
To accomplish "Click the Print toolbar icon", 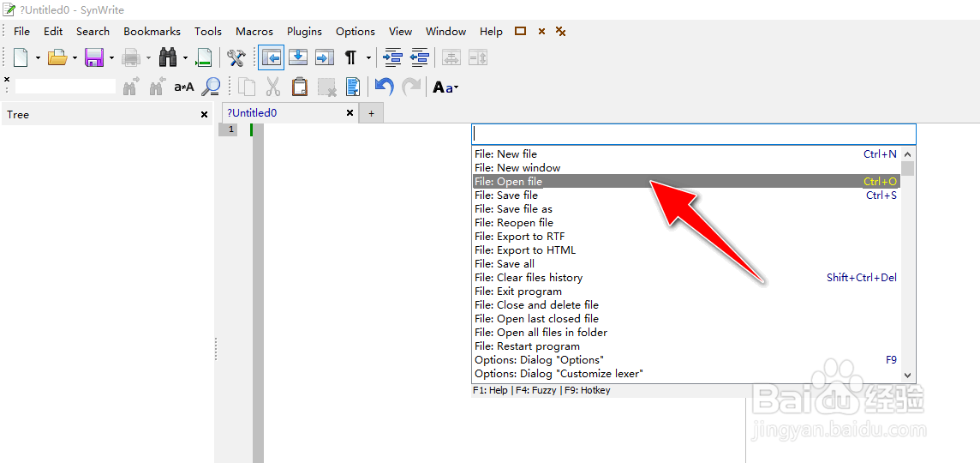I will coord(131,57).
